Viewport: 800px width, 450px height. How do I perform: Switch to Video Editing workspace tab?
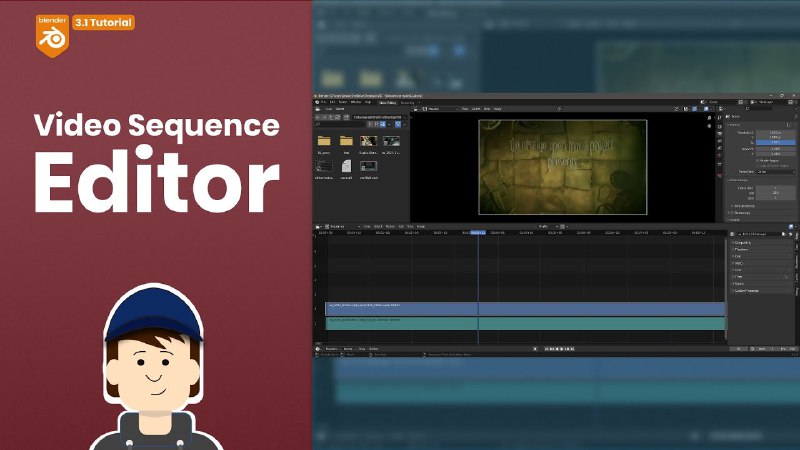(x=388, y=103)
